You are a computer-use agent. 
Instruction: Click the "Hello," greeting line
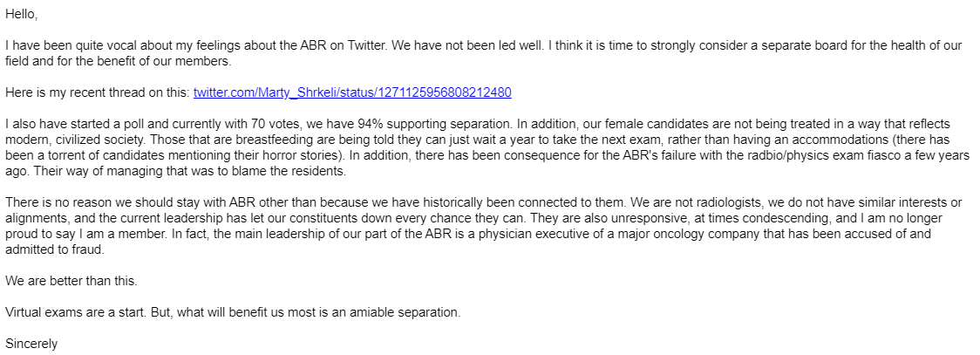(21, 15)
